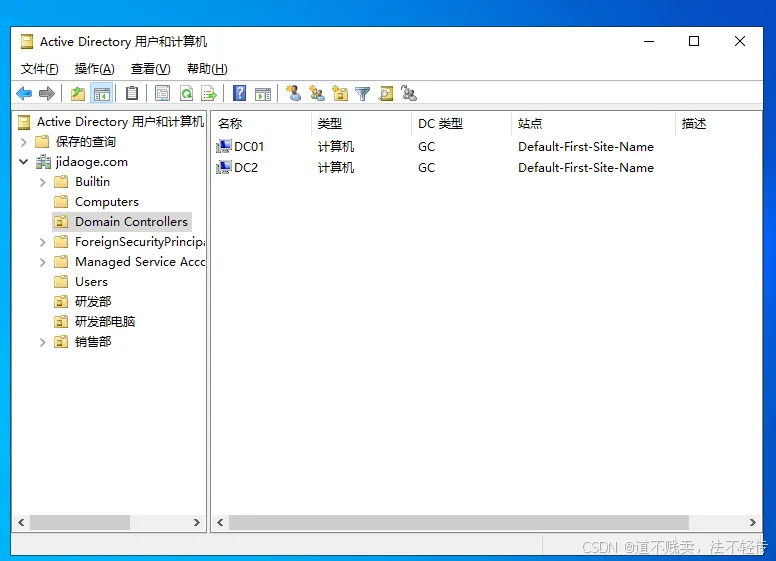
Task: Click the Users folder icon
Action: tap(61, 282)
